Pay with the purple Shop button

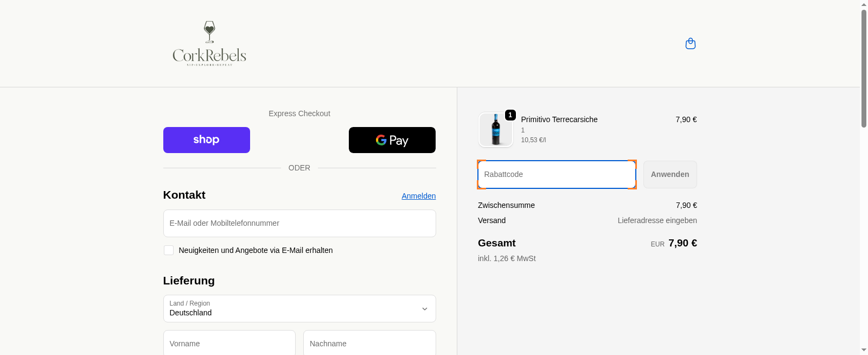(x=206, y=140)
